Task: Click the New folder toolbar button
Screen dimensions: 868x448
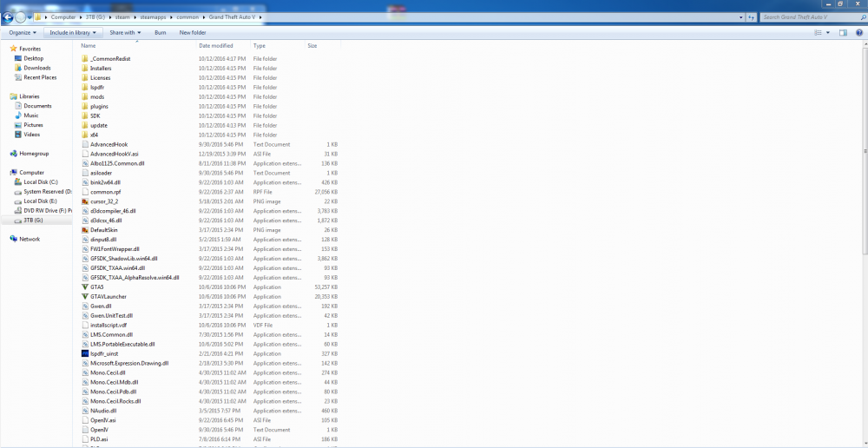Action: coord(193,33)
